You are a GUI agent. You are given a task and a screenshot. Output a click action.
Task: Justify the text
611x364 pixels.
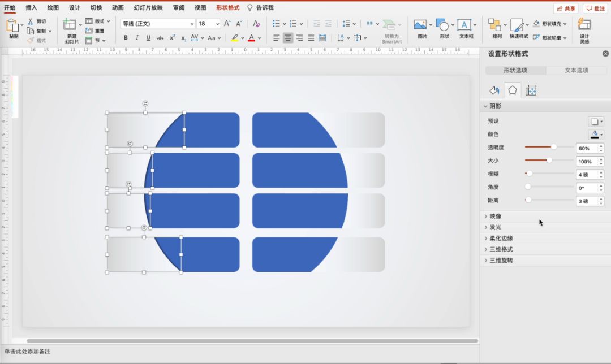pyautogui.click(x=311, y=38)
